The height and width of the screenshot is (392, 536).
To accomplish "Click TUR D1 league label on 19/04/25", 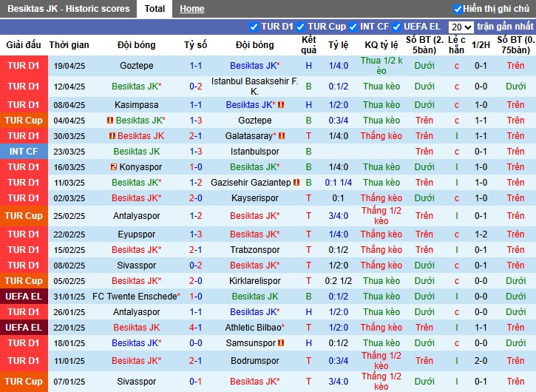I will [x=24, y=66].
